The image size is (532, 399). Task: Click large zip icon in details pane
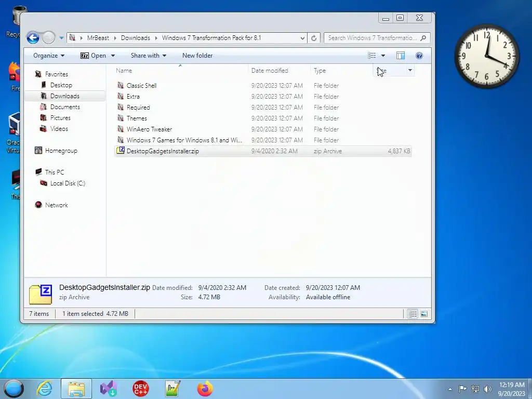tap(41, 294)
